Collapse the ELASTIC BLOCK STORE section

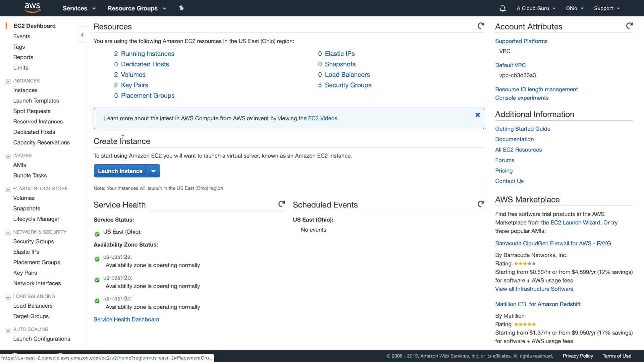[8, 189]
